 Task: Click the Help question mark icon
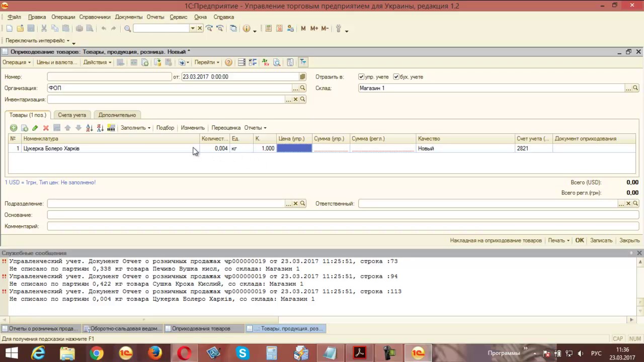tap(228, 62)
